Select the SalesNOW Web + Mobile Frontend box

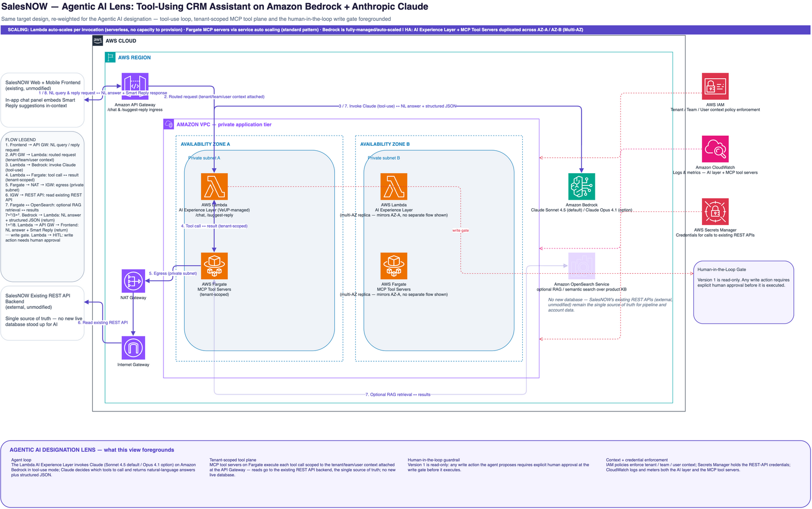point(43,100)
